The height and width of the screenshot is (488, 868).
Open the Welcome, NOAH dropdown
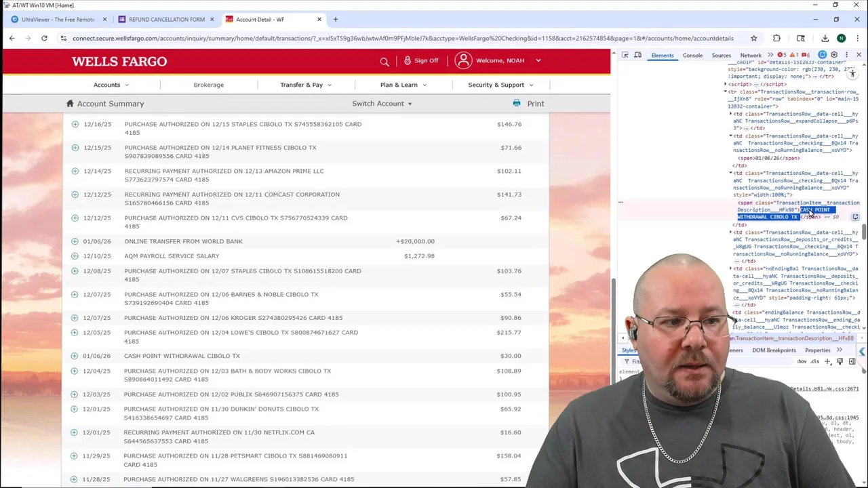click(508, 60)
